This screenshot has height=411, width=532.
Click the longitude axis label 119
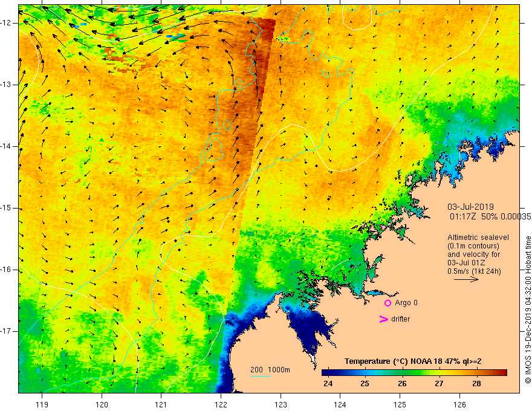click(42, 404)
